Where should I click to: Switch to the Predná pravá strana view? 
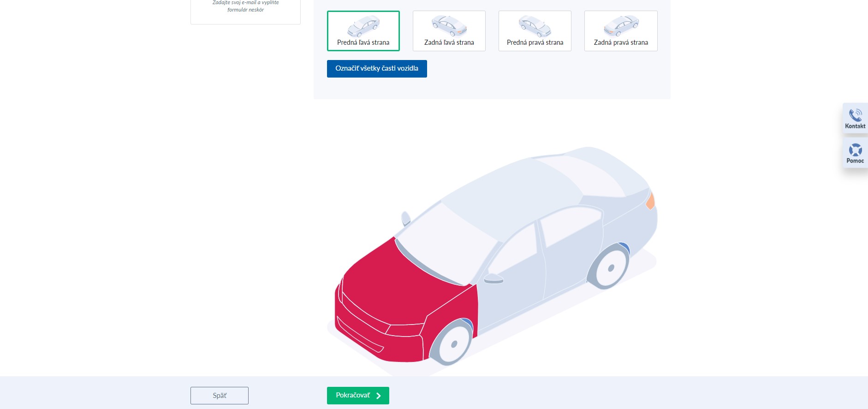click(x=535, y=31)
